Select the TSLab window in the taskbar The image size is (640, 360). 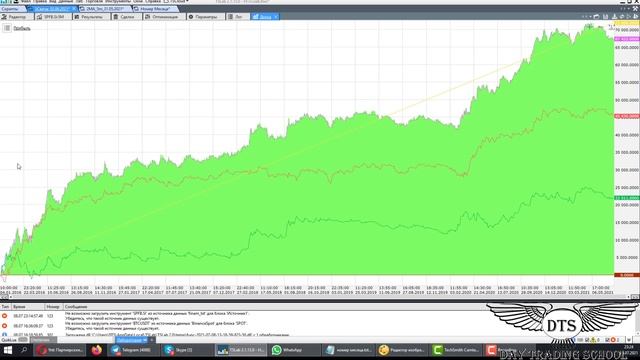point(241,350)
